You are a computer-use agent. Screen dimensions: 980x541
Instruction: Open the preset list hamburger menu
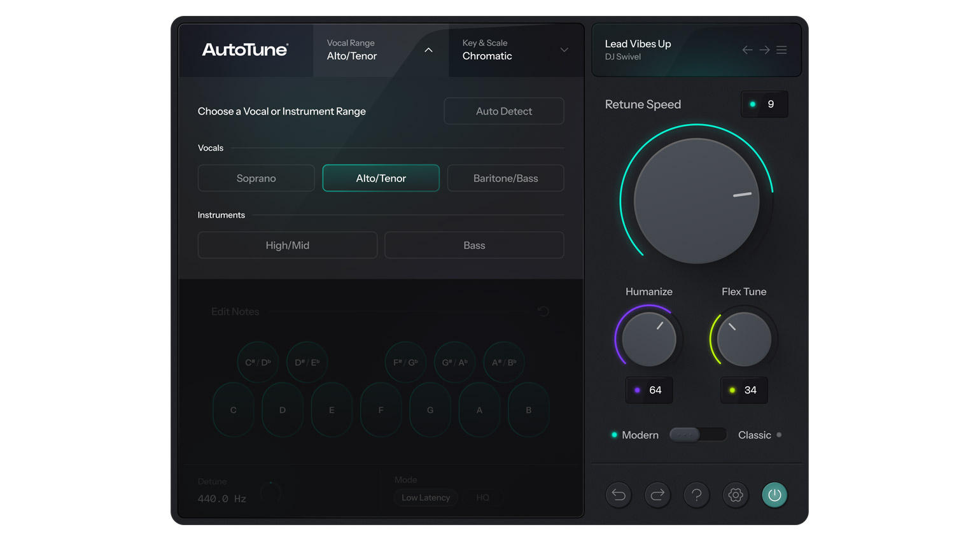[781, 50]
